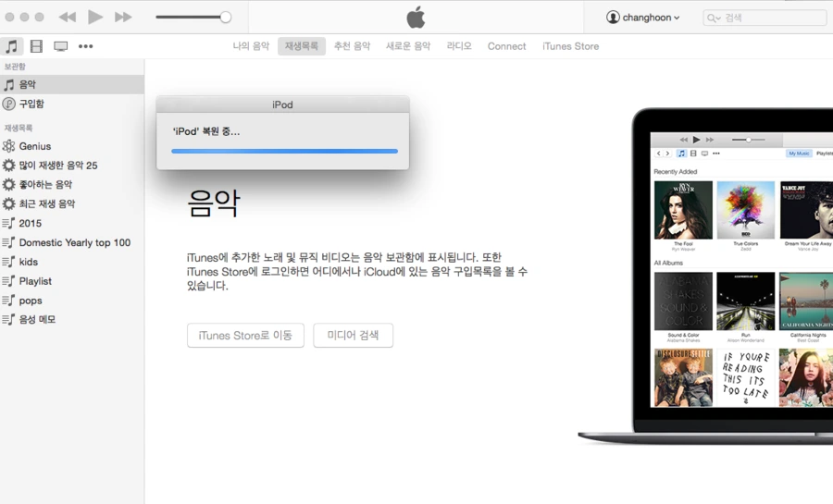Click playlist icon beside Domestic Yearly top 100
The image size is (833, 504).
click(x=8, y=242)
